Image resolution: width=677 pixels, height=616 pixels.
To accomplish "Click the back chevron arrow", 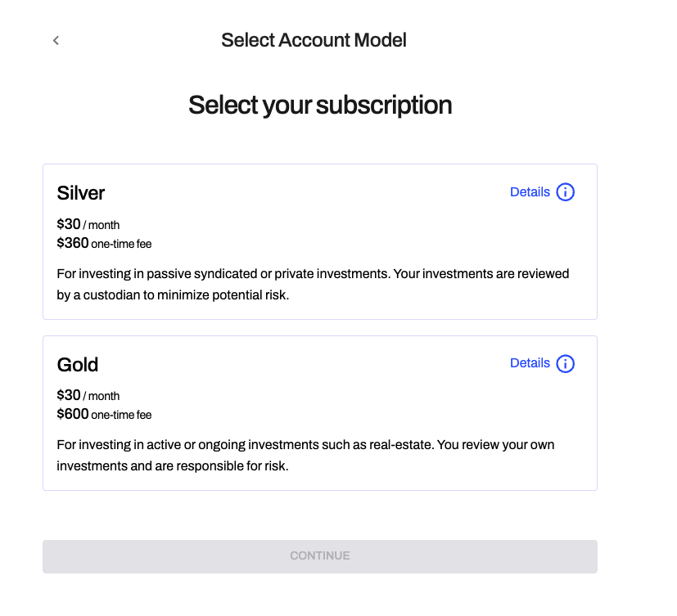I will tap(56, 40).
